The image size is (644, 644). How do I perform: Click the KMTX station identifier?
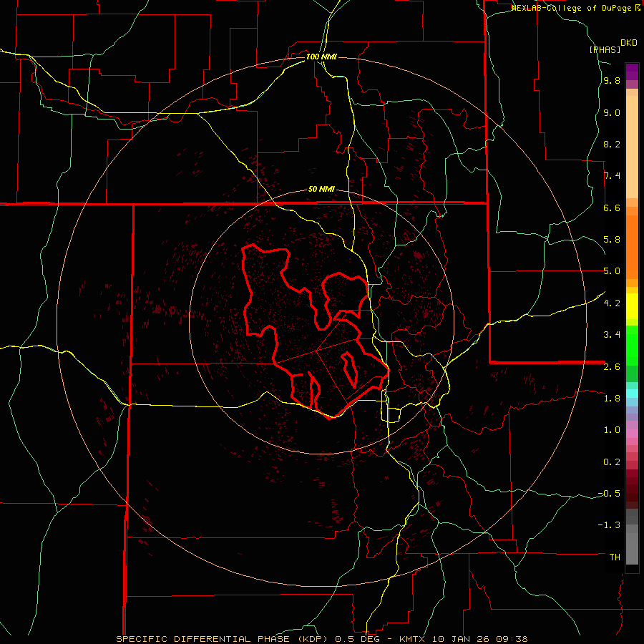point(414,639)
